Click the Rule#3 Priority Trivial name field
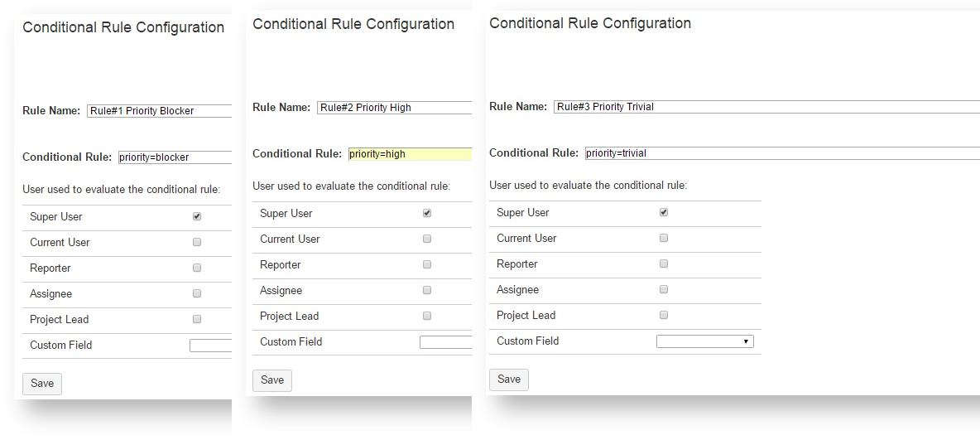This screenshot has width=980, height=440. (766, 107)
